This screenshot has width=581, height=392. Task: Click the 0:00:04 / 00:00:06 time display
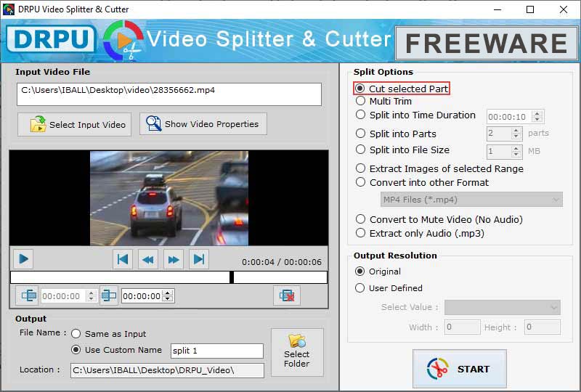click(282, 262)
